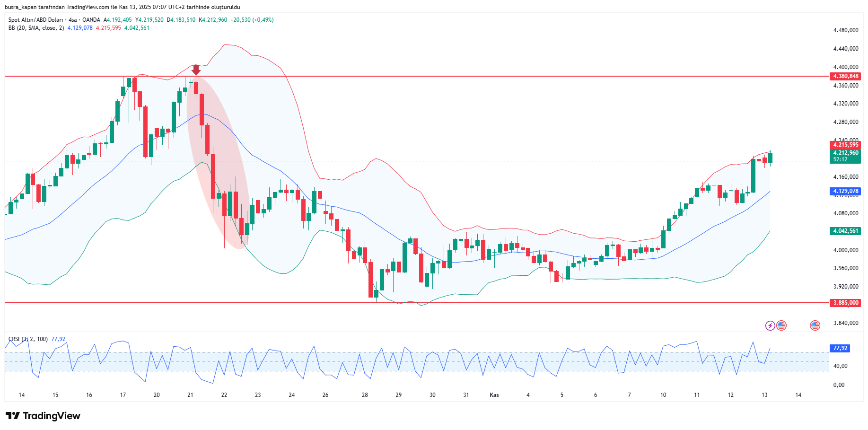Click date 21 on the time axis
The image size is (868, 430).
[x=190, y=395]
